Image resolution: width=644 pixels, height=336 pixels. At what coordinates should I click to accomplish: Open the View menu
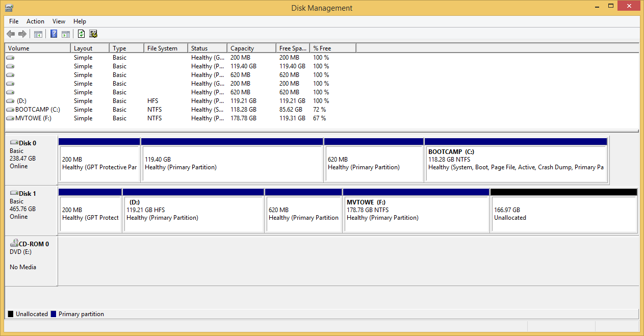point(59,21)
